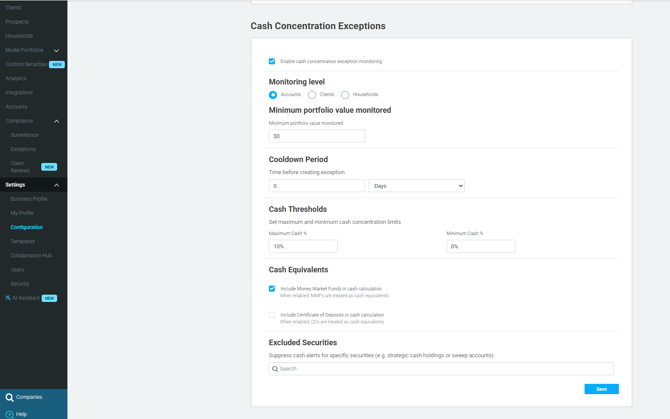
Task: Click the Help question mark icon
Action: click(9, 414)
